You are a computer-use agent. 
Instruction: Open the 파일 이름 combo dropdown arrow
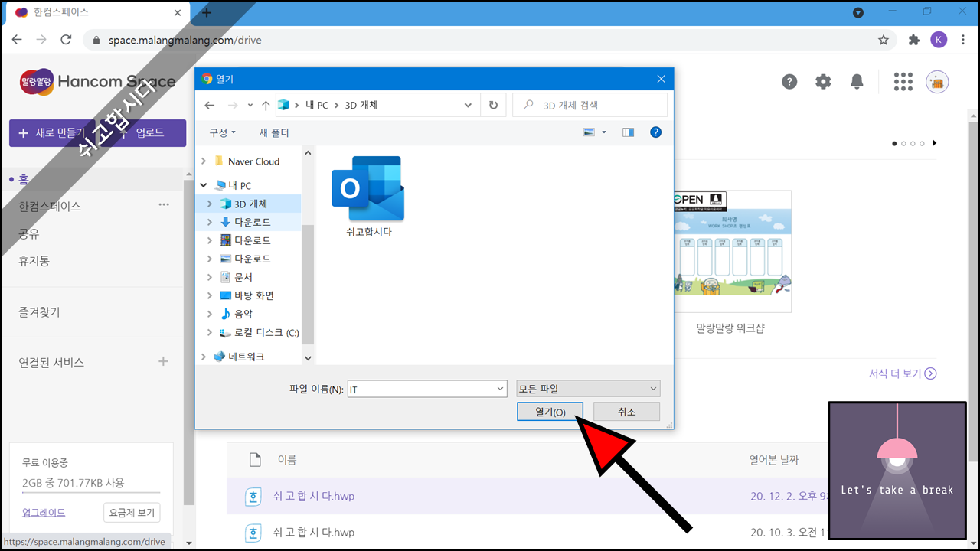pyautogui.click(x=500, y=390)
